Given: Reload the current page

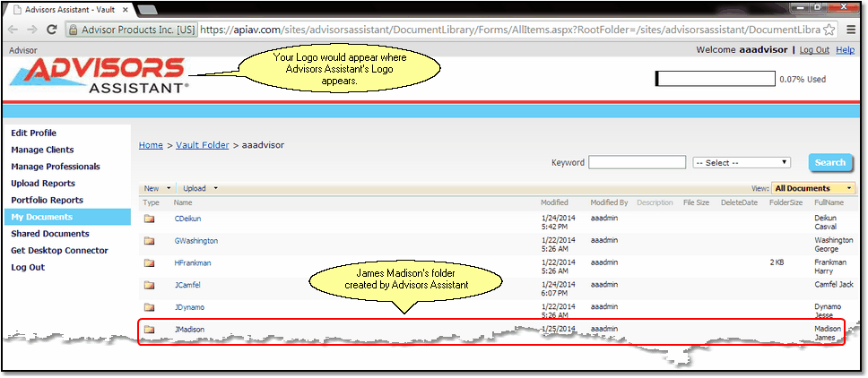Looking at the screenshot, I should (52, 30).
